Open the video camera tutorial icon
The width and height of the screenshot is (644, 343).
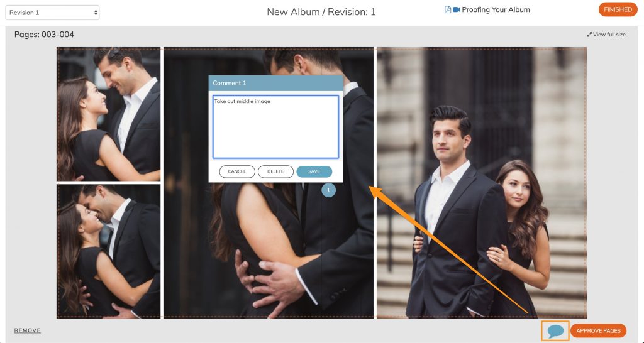[457, 9]
